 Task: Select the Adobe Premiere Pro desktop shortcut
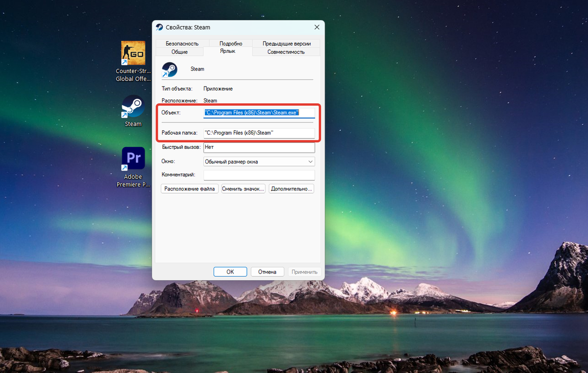[133, 167]
